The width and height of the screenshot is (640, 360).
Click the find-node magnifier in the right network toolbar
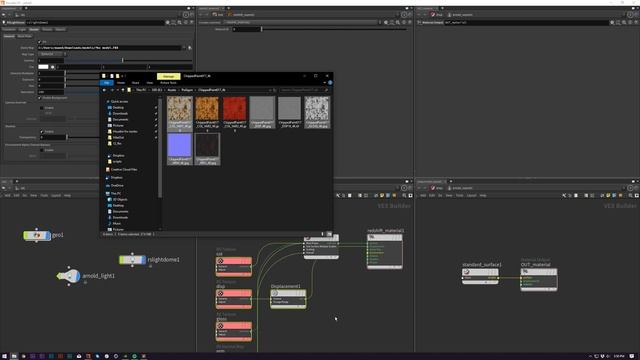click(x=630, y=196)
